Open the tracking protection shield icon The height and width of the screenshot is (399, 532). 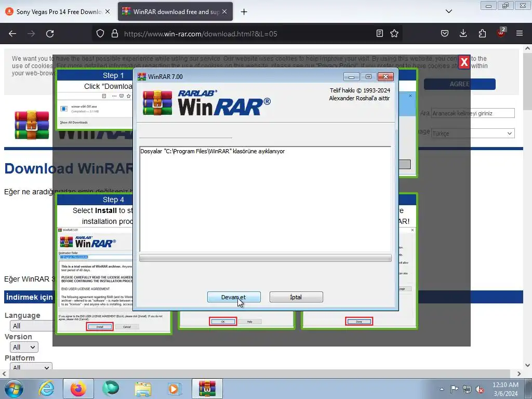(x=100, y=34)
